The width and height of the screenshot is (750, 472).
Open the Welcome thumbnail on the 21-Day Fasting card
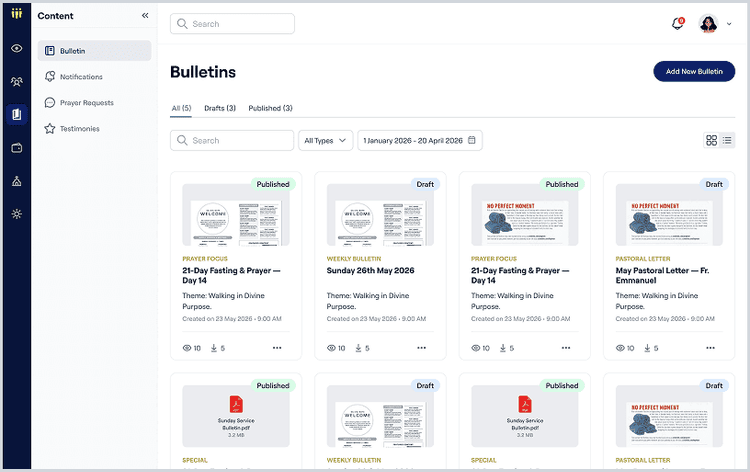[236, 215]
